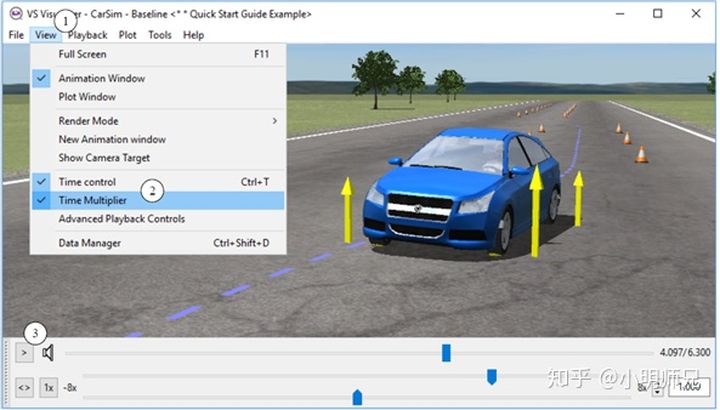Open the Tools menu
The image size is (720, 410).
click(x=160, y=35)
